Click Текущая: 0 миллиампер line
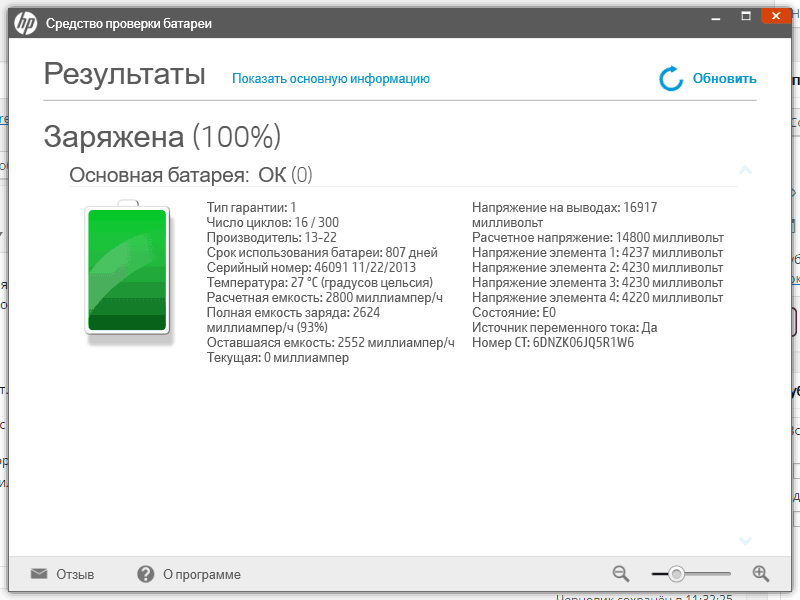 278,358
